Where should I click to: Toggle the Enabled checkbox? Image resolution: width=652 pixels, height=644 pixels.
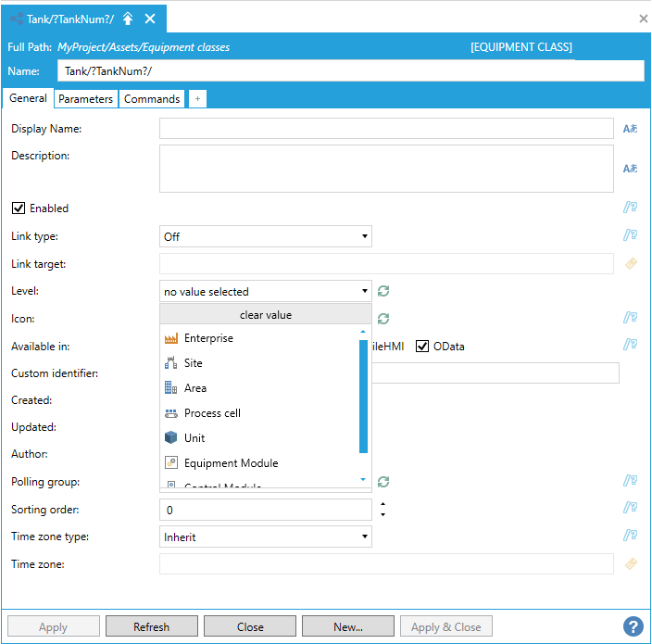tap(19, 208)
